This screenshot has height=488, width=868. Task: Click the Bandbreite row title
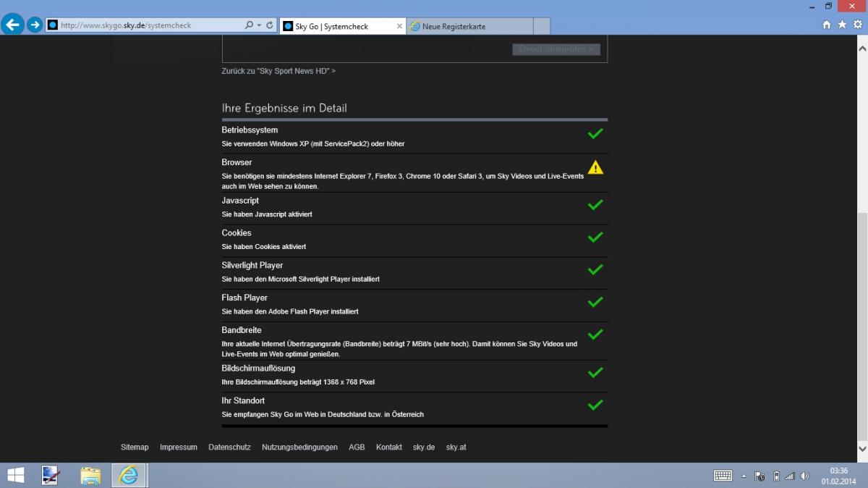tap(242, 330)
